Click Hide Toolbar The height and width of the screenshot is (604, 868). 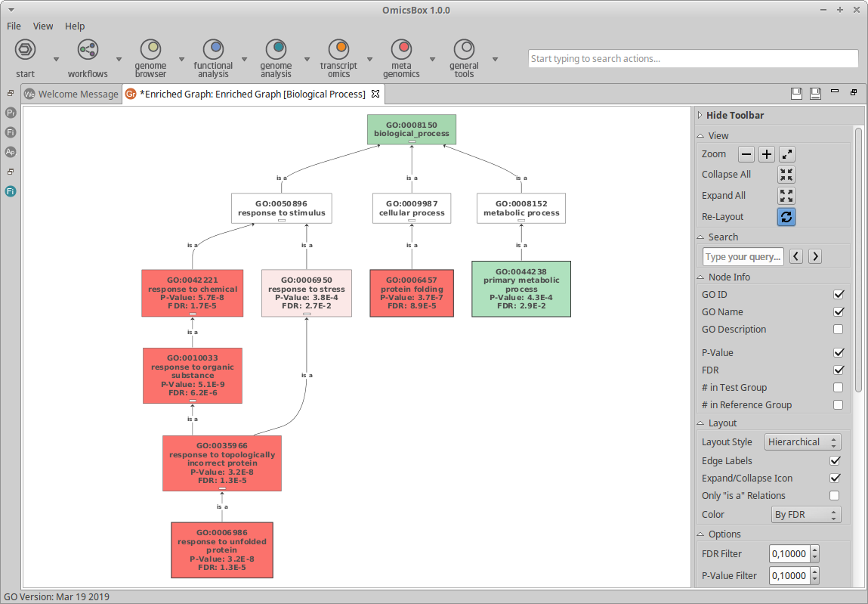coord(734,116)
